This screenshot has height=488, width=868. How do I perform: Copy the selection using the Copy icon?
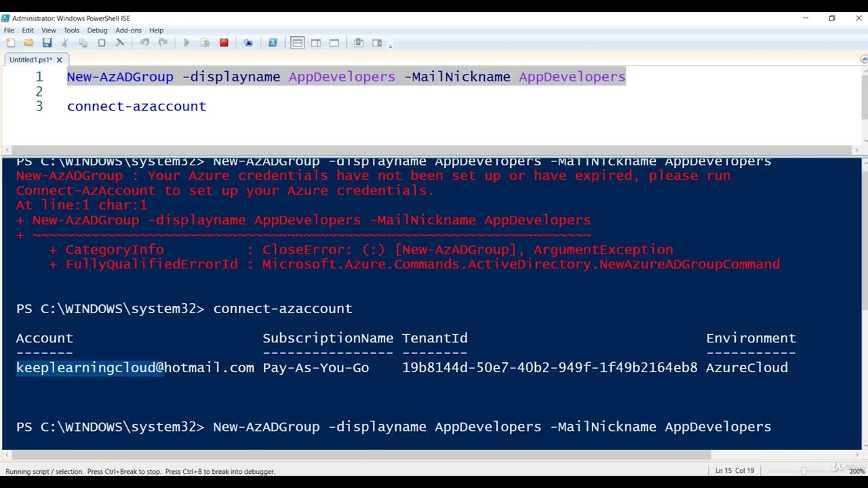[x=83, y=43]
